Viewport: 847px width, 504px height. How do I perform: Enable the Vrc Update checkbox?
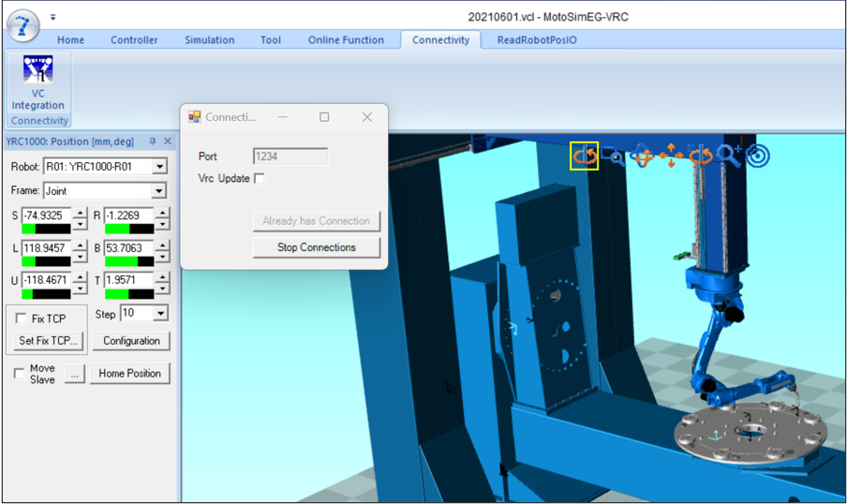[260, 178]
